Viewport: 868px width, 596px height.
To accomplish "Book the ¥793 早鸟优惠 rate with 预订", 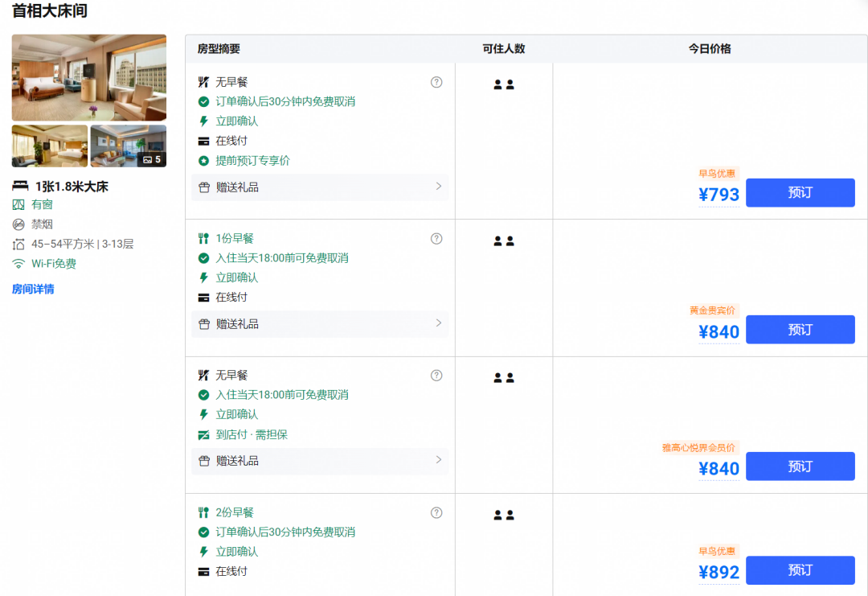I will (800, 193).
